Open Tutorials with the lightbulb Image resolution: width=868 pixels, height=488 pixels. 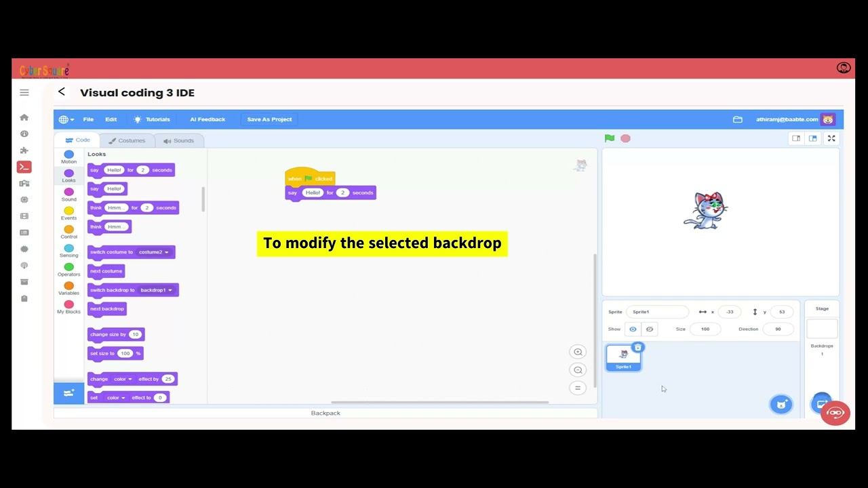(152, 119)
